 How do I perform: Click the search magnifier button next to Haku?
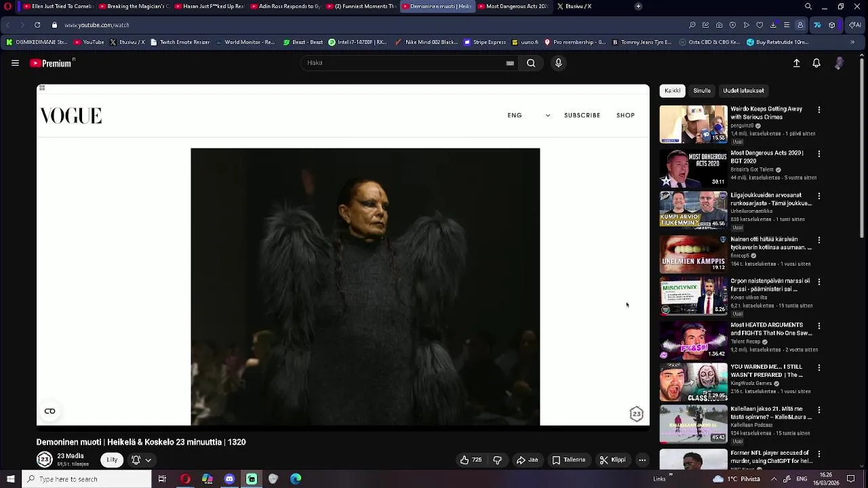(x=531, y=63)
